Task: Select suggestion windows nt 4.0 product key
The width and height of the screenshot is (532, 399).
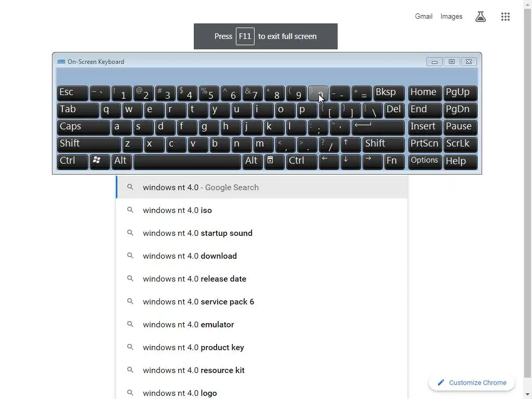Action: [x=262, y=347]
